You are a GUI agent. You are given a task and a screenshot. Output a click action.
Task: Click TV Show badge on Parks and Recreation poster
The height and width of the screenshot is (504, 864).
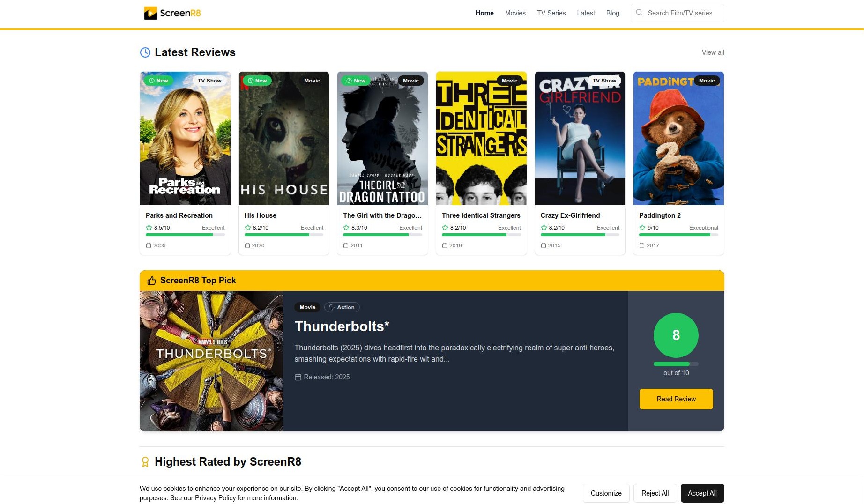click(209, 81)
